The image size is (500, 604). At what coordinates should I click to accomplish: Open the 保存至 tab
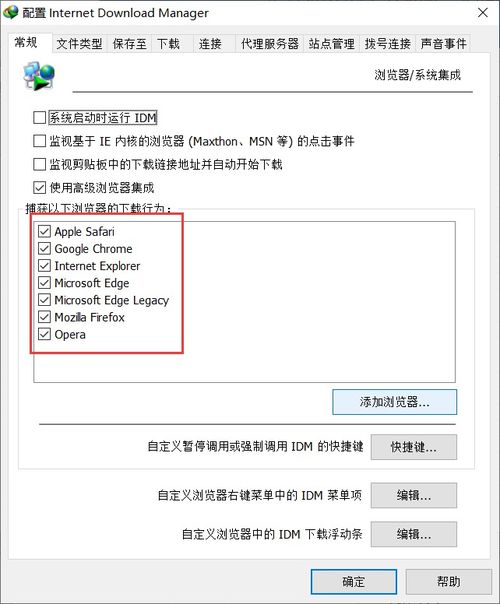coord(129,44)
